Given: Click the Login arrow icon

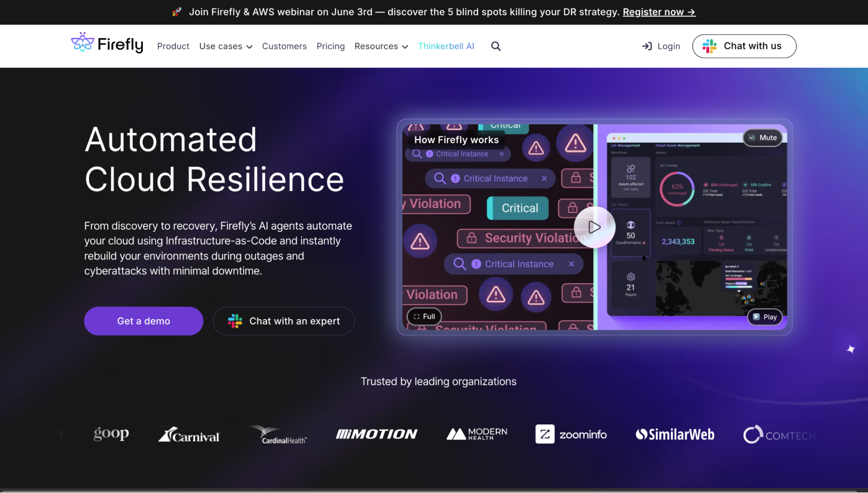Looking at the screenshot, I should tap(647, 46).
